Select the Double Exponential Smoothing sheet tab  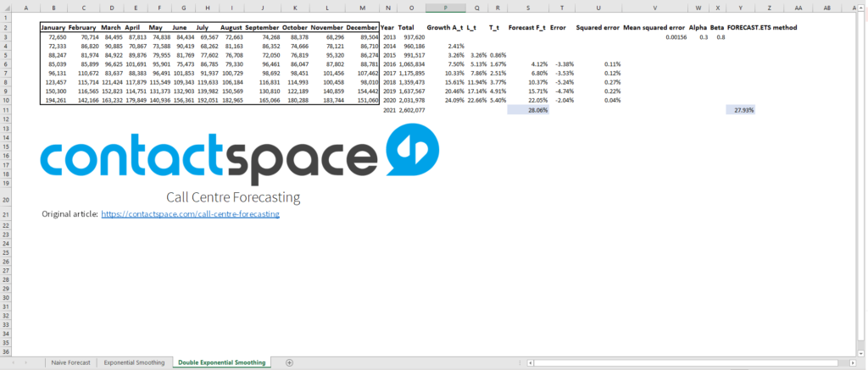(x=221, y=363)
